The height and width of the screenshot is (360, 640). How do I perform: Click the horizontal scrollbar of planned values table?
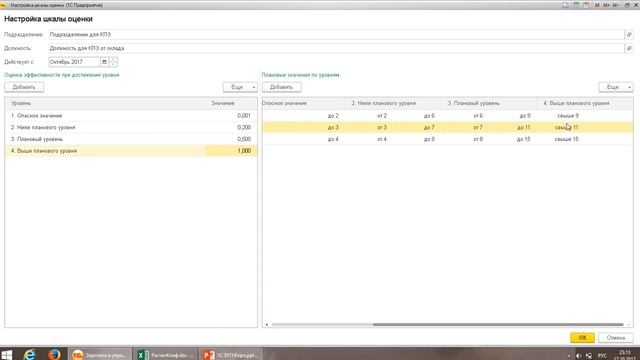tap(498, 325)
